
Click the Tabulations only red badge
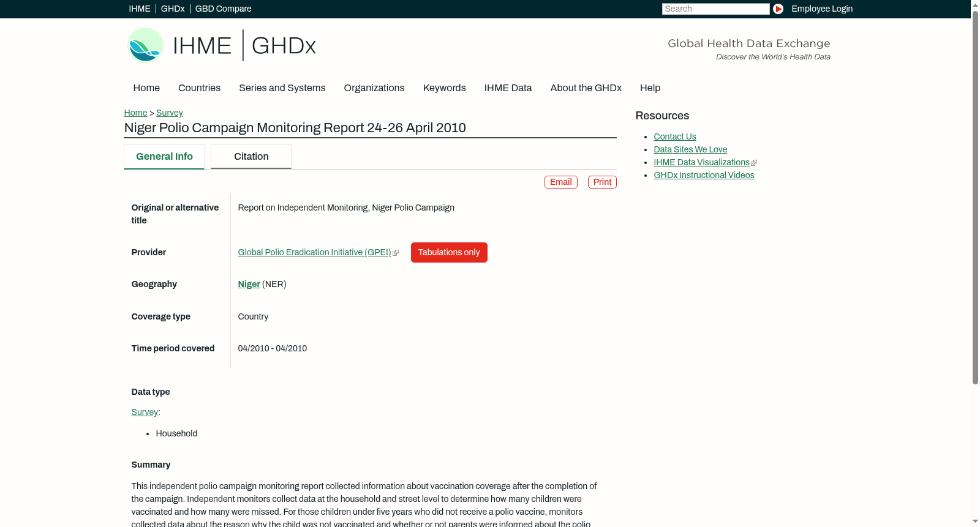coord(449,252)
